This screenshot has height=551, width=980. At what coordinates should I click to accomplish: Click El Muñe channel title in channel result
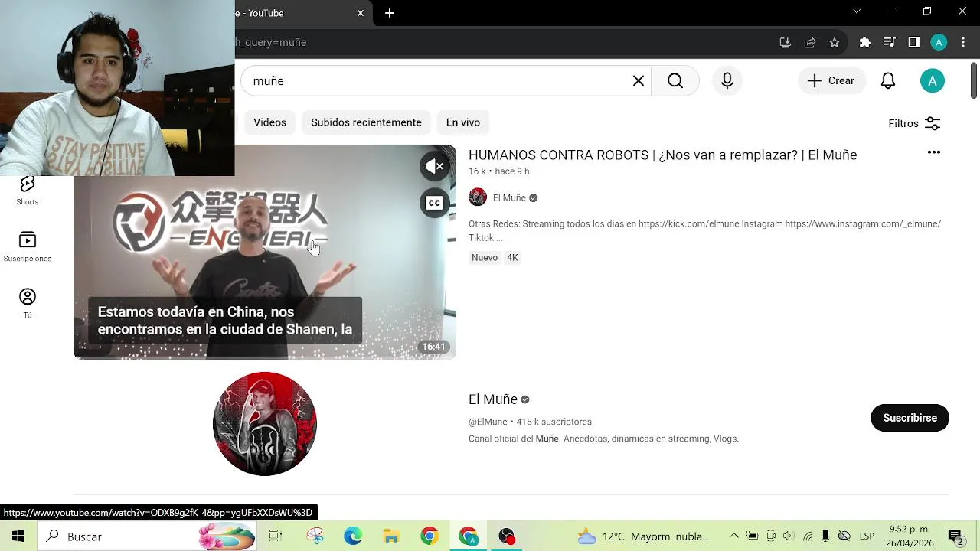pyautogui.click(x=493, y=399)
